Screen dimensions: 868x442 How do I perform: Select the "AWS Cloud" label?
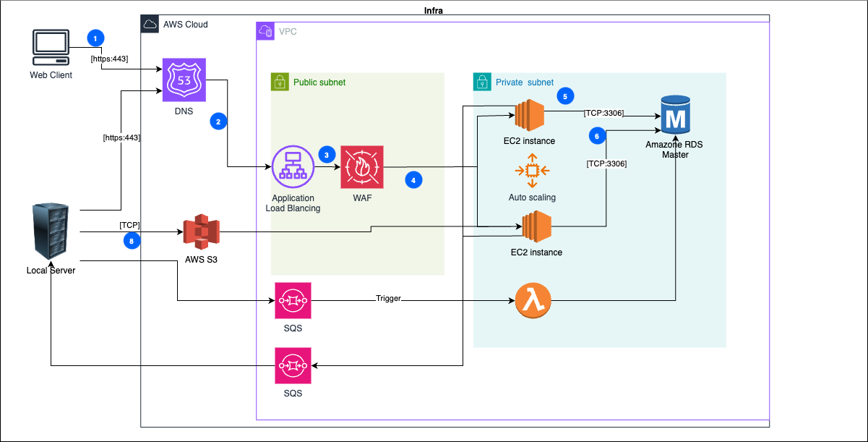[186, 25]
